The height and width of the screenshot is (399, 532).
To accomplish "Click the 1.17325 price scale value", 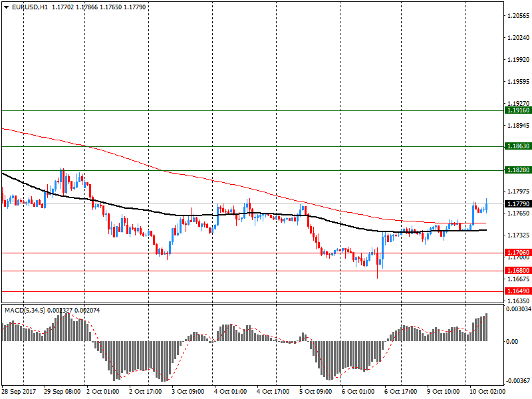I will [519, 235].
